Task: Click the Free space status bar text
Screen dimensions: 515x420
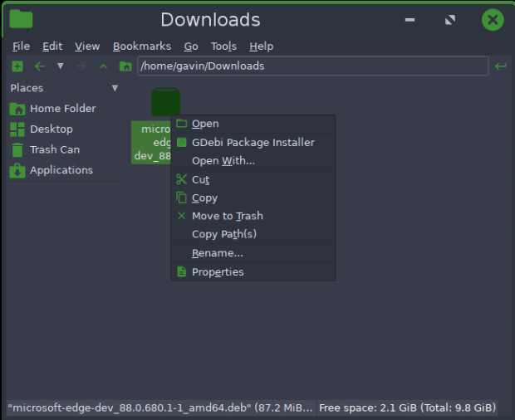Action: 407,408
